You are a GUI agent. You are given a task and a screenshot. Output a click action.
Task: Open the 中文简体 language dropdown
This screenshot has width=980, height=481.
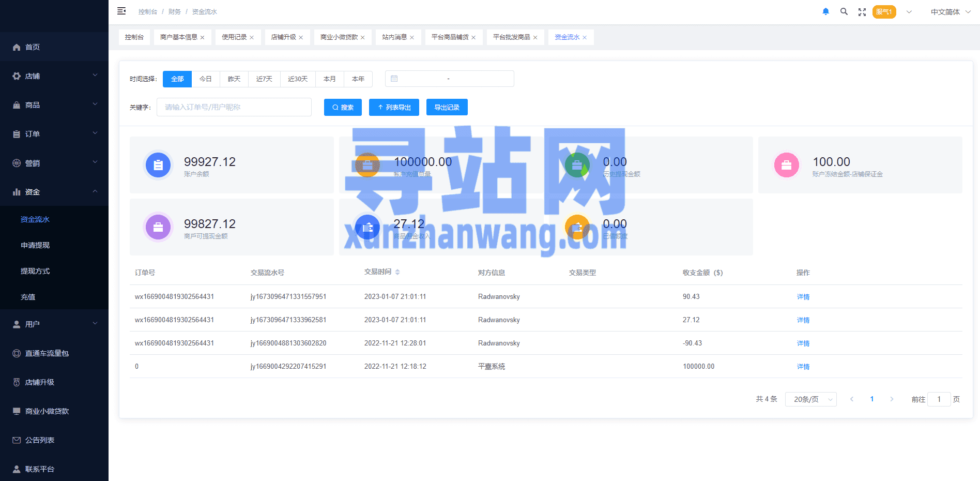click(x=950, y=12)
